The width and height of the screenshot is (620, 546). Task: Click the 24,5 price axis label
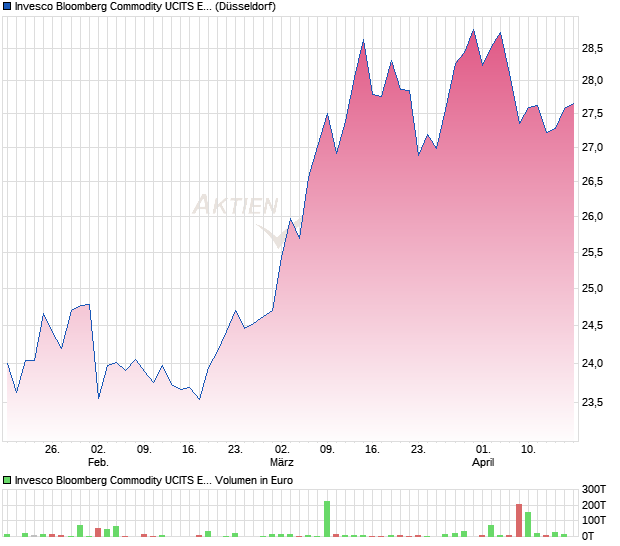(592, 325)
